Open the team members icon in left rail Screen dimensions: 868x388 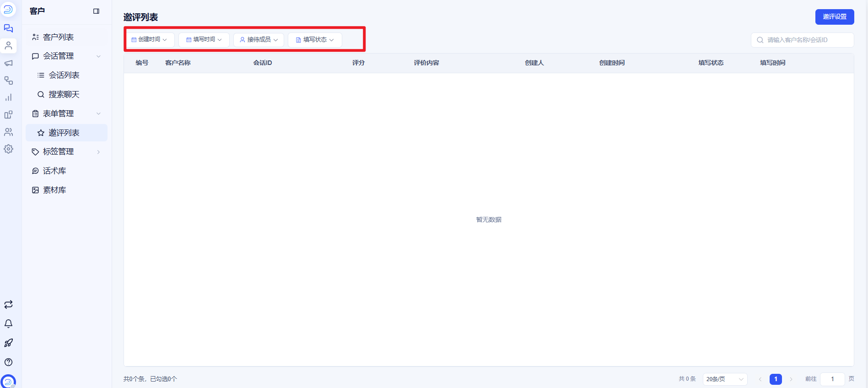(8, 132)
